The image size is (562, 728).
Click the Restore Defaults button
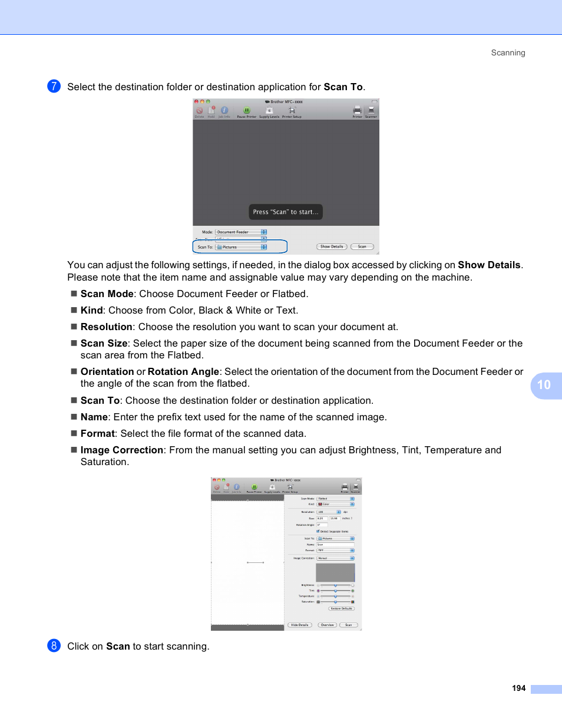click(x=342, y=608)
